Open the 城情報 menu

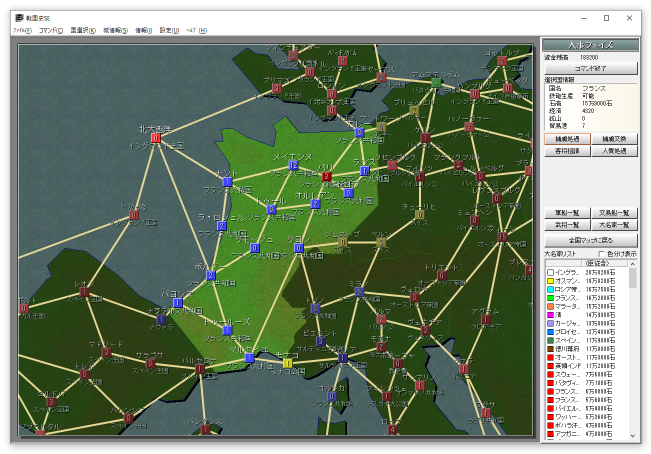[x=115, y=31]
